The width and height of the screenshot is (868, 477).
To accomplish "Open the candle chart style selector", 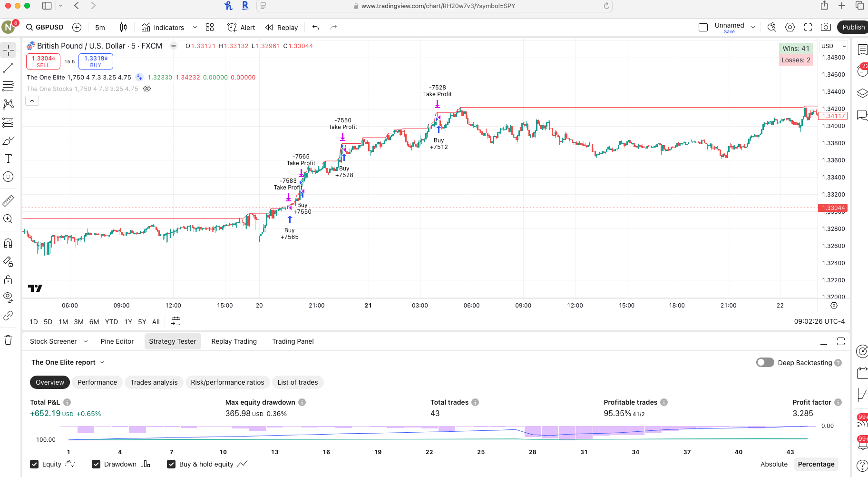I will 123,27.
